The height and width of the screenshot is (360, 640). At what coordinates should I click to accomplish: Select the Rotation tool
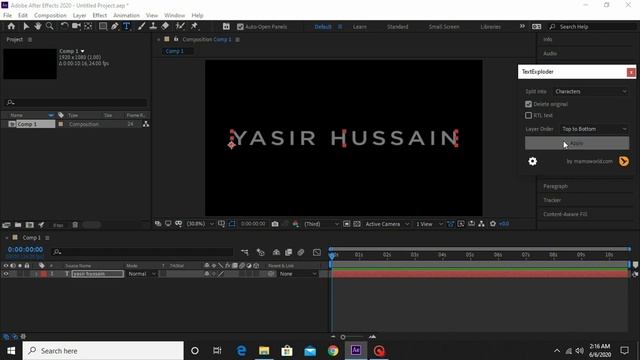pos(64,26)
